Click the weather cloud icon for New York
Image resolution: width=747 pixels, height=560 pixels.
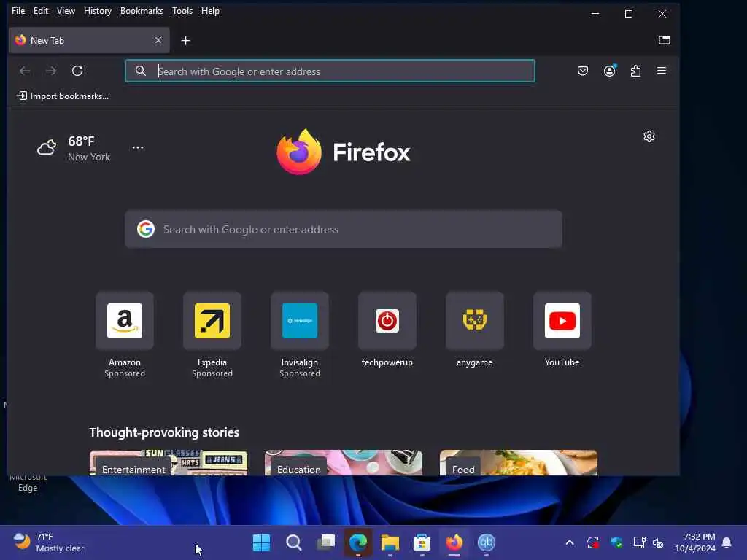(x=47, y=147)
